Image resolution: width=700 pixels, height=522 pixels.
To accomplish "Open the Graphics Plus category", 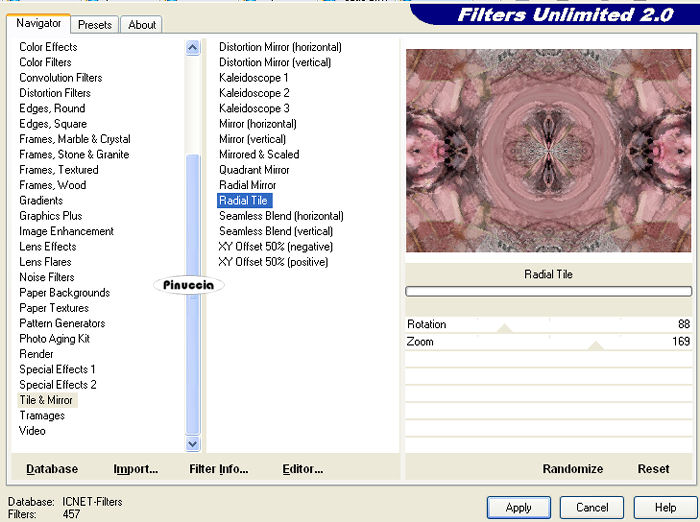I will (50, 216).
